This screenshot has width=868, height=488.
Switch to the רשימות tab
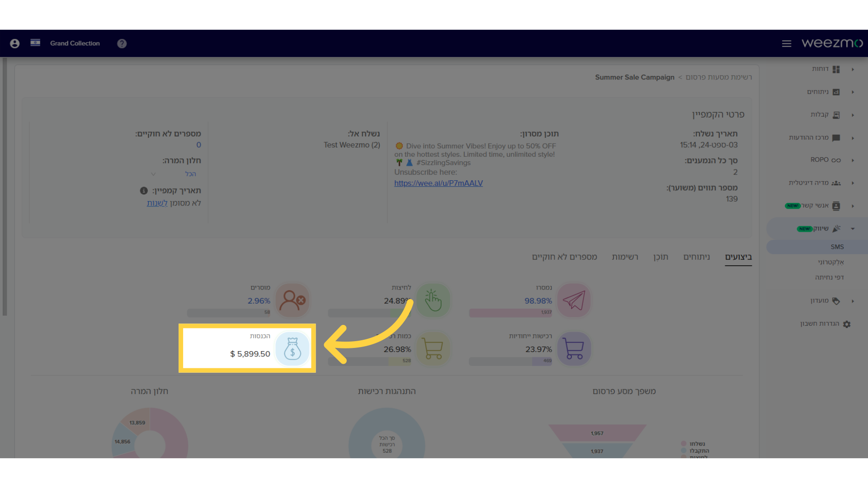coord(625,257)
